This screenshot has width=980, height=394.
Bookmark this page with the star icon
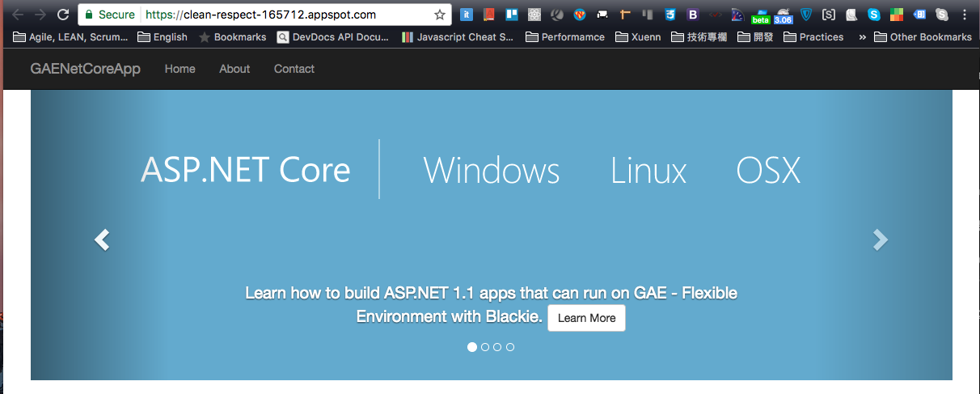[440, 15]
